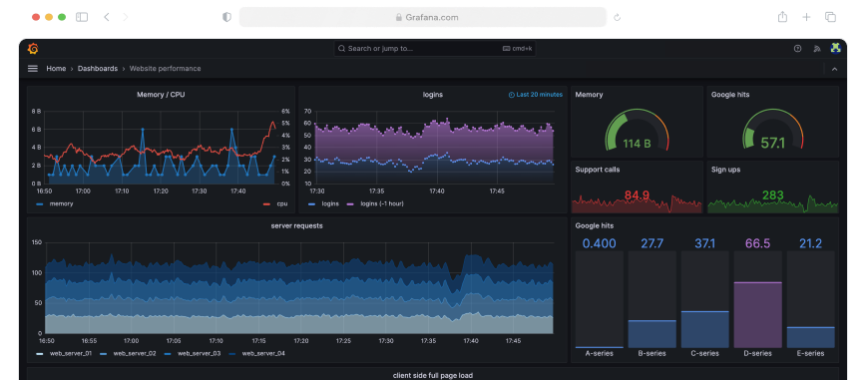
Task: Click Safari's forward arrow
Action: click(x=125, y=17)
